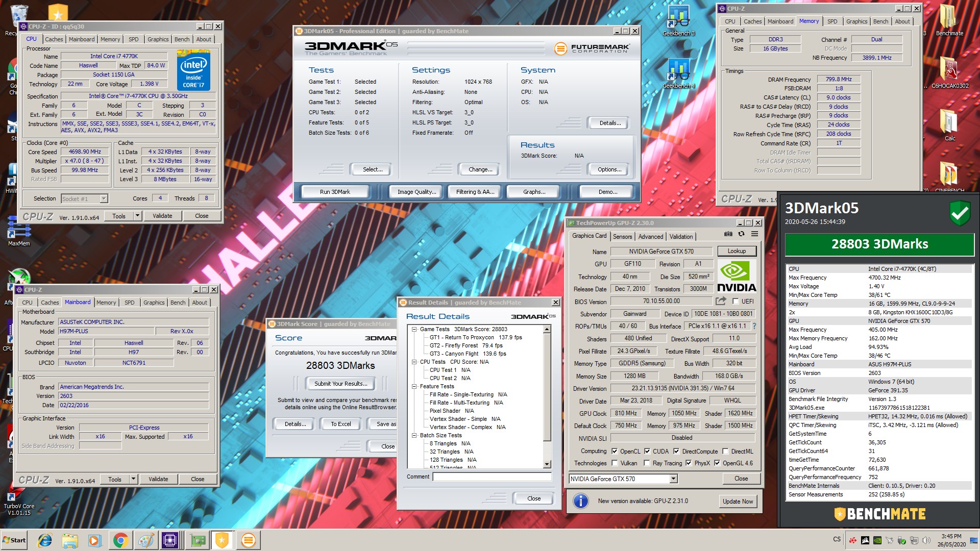Open the Benchmate desktop folder

pos(949,20)
